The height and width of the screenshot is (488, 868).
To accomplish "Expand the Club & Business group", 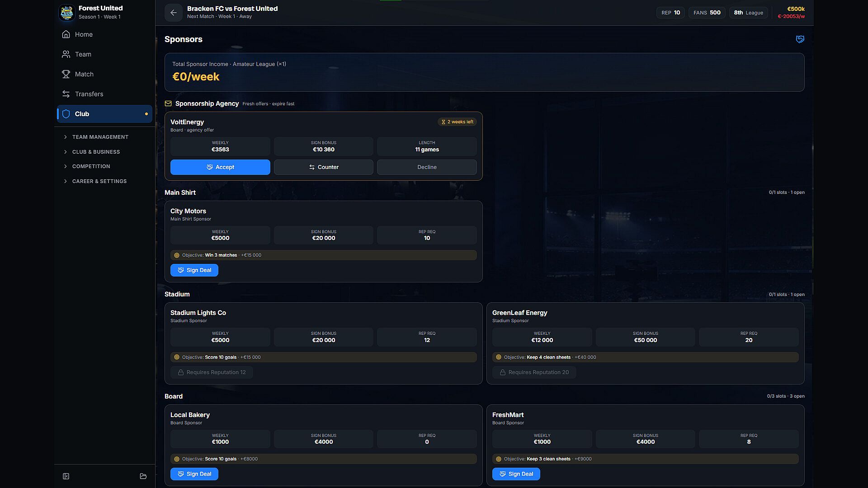I will 104,152.
